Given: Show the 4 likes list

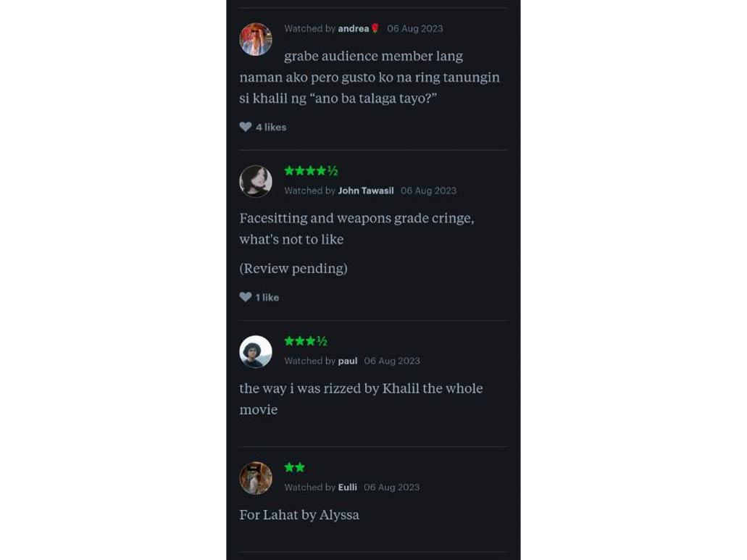Looking at the screenshot, I should [x=271, y=128].
